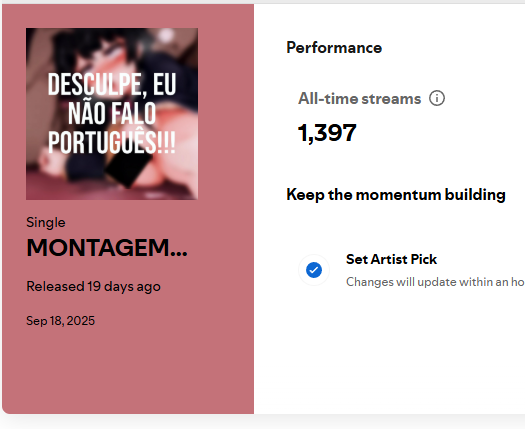Select the Performance section heading
This screenshot has width=525, height=429.
334,48
